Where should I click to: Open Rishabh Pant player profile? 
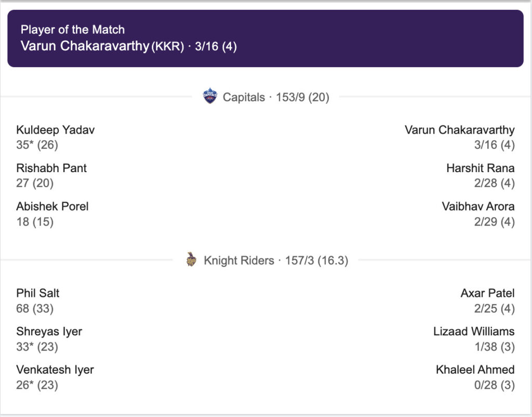pyautogui.click(x=51, y=168)
